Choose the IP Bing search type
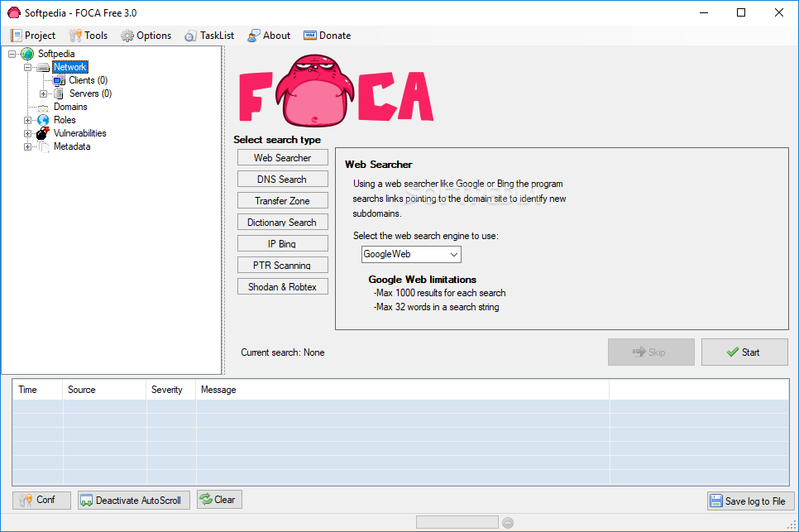 pos(283,243)
